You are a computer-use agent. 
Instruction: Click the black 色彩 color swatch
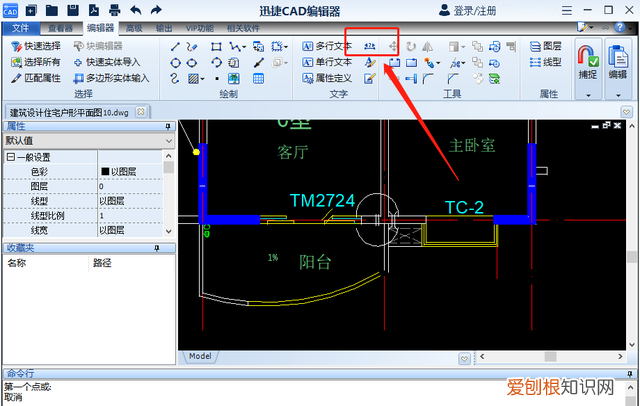click(105, 172)
